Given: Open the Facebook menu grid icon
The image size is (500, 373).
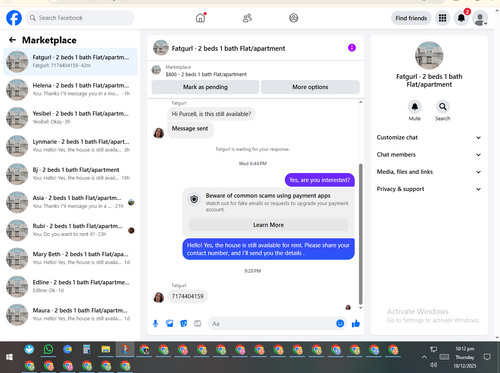Looking at the screenshot, I should tap(442, 18).
